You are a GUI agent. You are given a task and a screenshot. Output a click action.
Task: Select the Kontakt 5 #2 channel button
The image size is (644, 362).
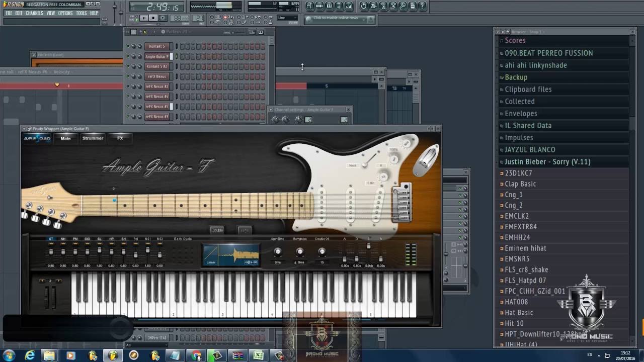coord(156,66)
